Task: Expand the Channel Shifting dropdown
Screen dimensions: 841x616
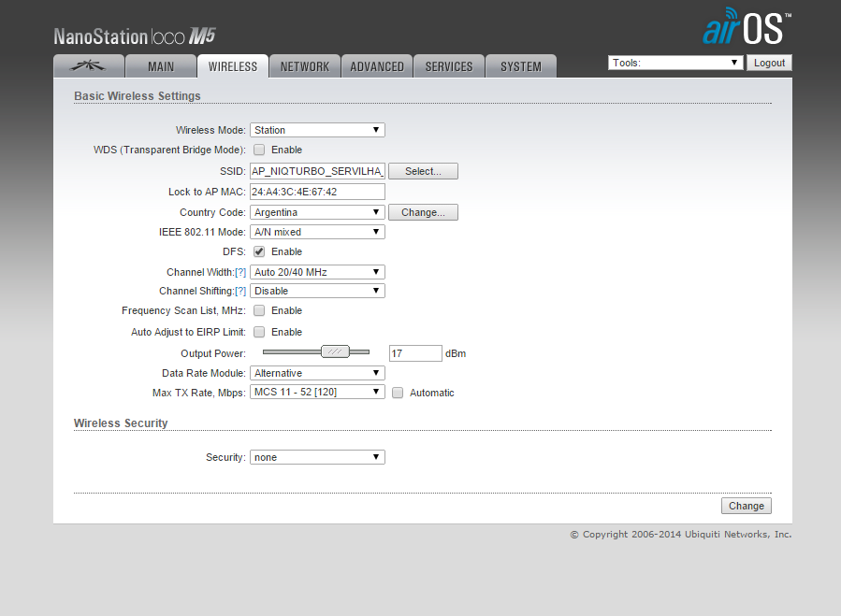Action: 317,291
